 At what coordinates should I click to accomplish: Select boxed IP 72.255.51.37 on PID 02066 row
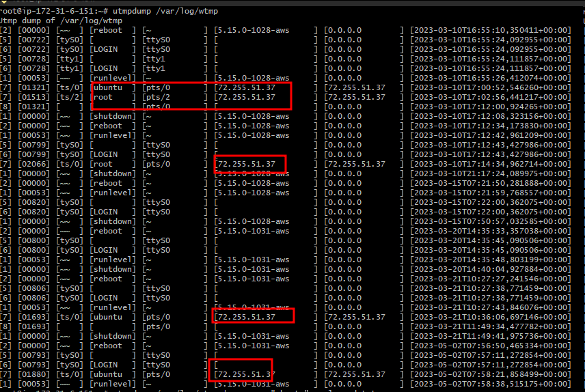[245, 164]
